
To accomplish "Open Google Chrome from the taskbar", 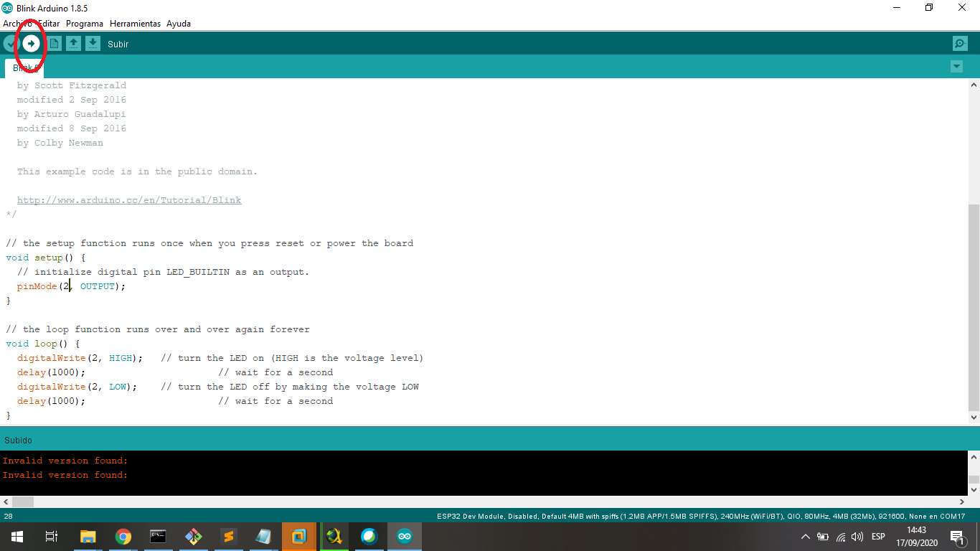I will coord(123,536).
